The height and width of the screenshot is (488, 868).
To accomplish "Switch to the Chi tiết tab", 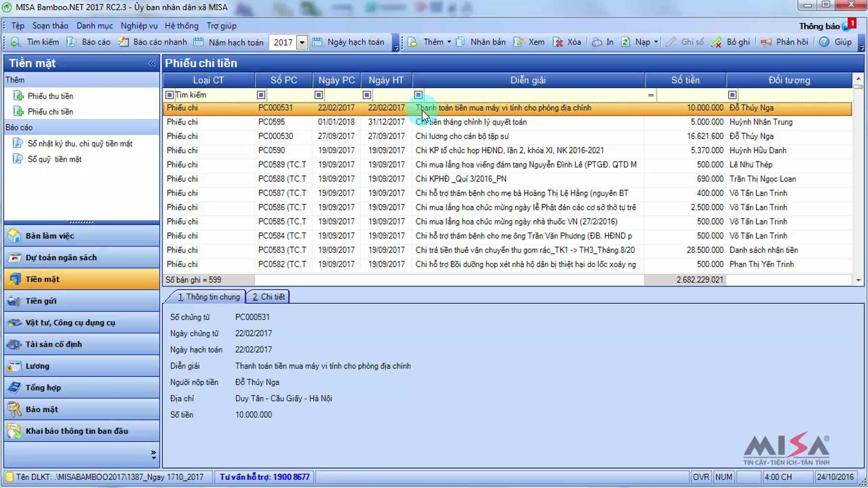I will tap(268, 297).
